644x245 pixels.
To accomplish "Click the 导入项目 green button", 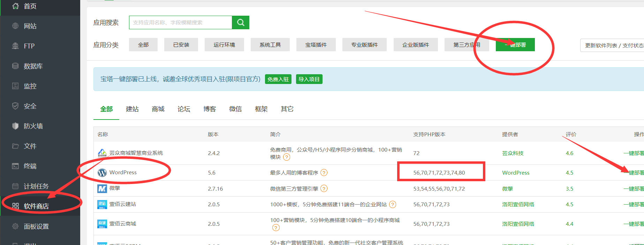I will (309, 79).
